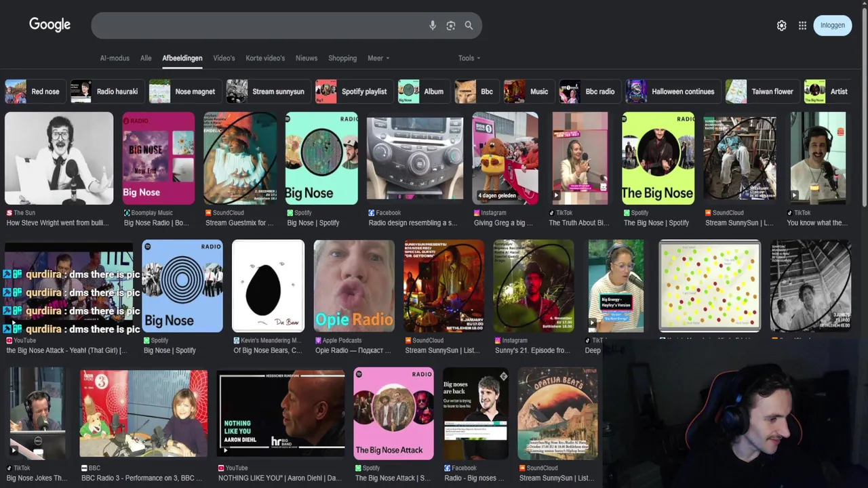Open yellow The Big Nose Spotify cover
This screenshot has height=488, width=868.
[x=658, y=158]
